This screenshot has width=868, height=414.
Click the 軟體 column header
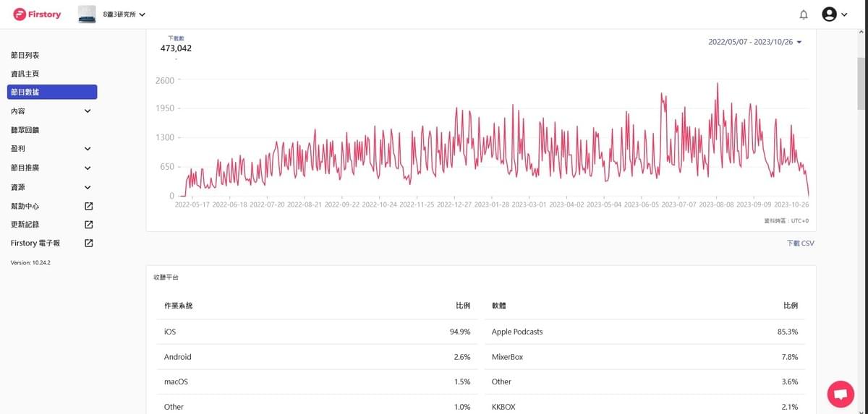tap(499, 306)
